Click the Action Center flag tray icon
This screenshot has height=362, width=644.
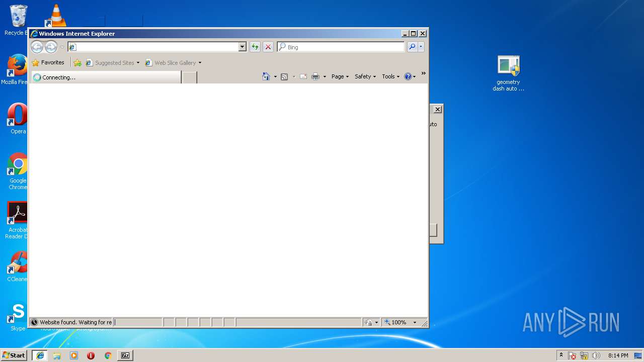tap(572, 355)
